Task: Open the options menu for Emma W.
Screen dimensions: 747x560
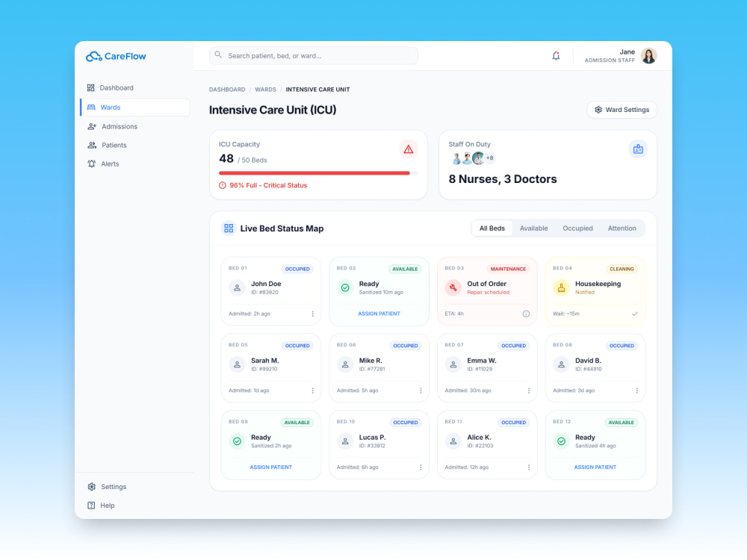Action: [x=529, y=391]
